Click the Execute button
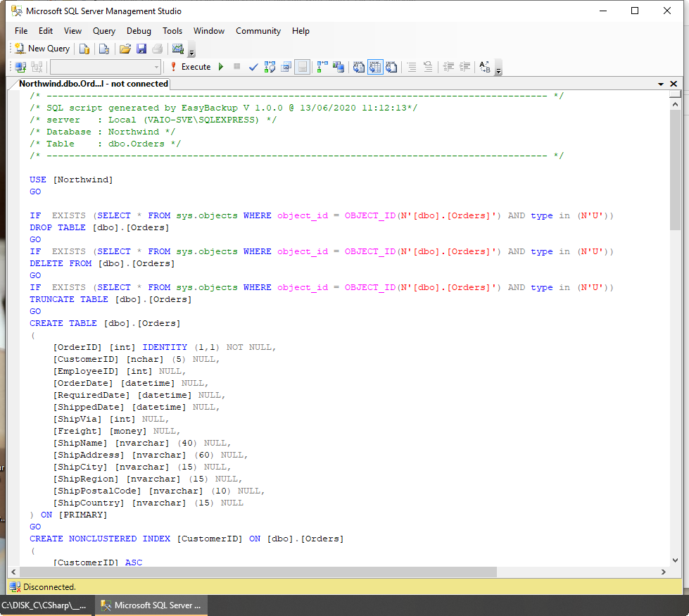 pyautogui.click(x=191, y=67)
